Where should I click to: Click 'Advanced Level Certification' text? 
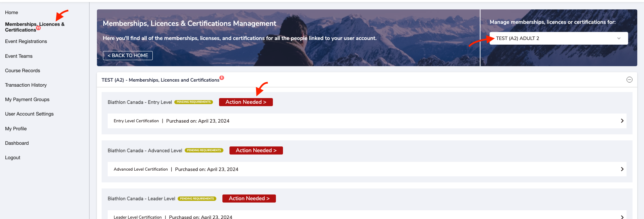141,169
